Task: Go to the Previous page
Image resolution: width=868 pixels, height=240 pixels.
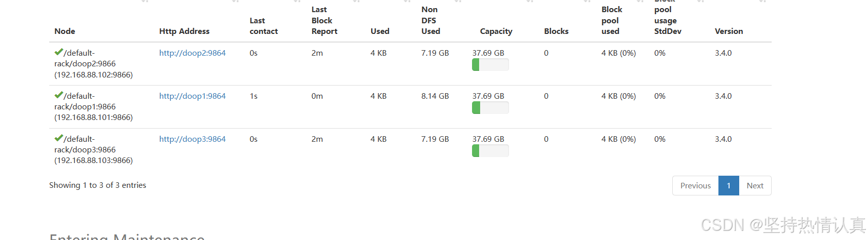Action: coord(696,185)
